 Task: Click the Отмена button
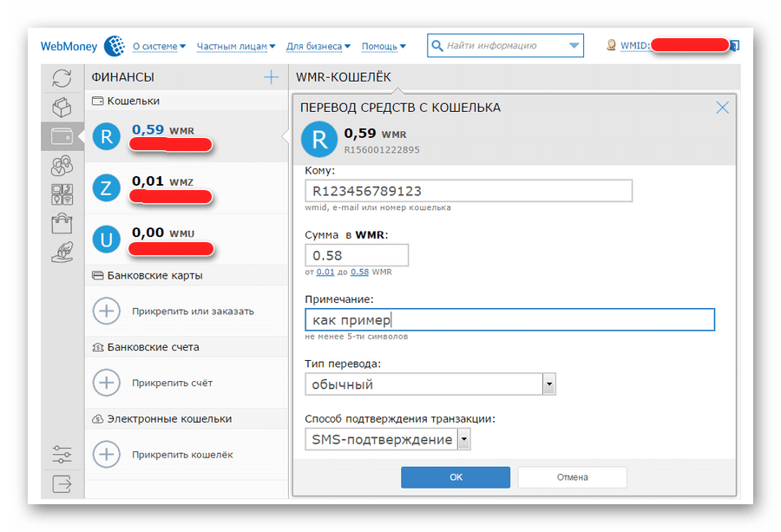[572, 476]
